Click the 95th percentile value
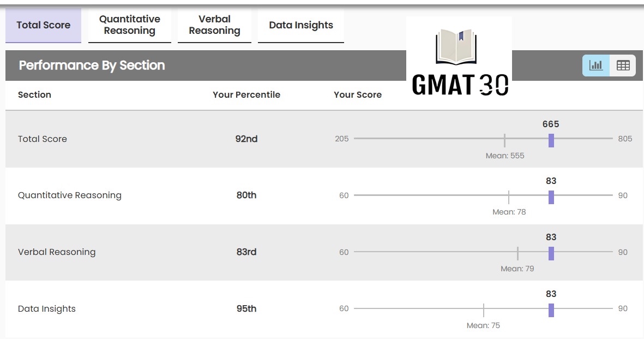The height and width of the screenshot is (339, 644). pos(246,308)
